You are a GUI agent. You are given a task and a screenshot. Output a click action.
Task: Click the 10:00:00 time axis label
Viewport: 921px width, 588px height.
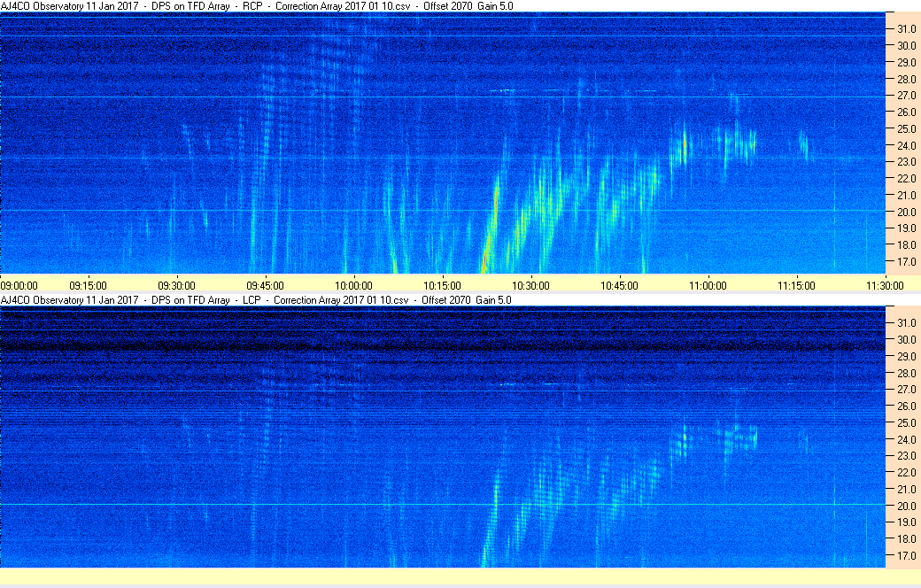[353, 285]
